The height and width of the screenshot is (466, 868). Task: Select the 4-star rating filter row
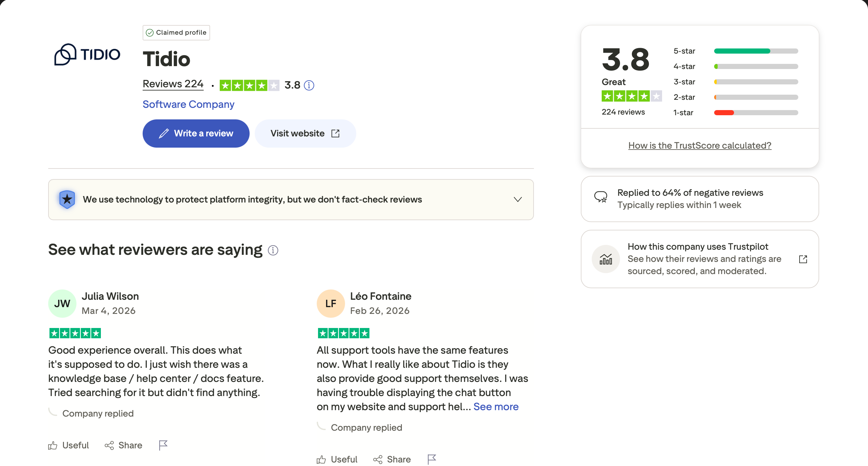point(736,67)
